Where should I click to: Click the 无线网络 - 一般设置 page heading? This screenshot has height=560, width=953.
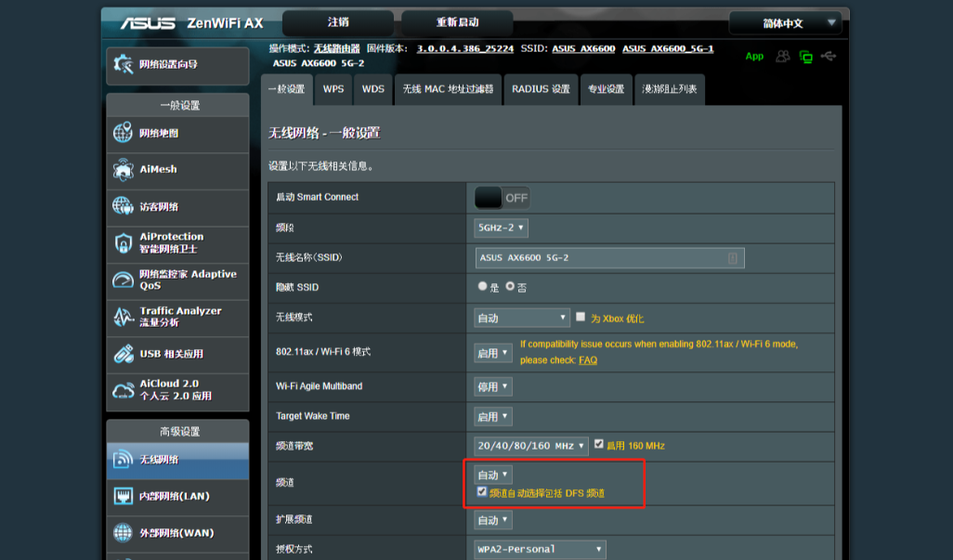click(324, 133)
